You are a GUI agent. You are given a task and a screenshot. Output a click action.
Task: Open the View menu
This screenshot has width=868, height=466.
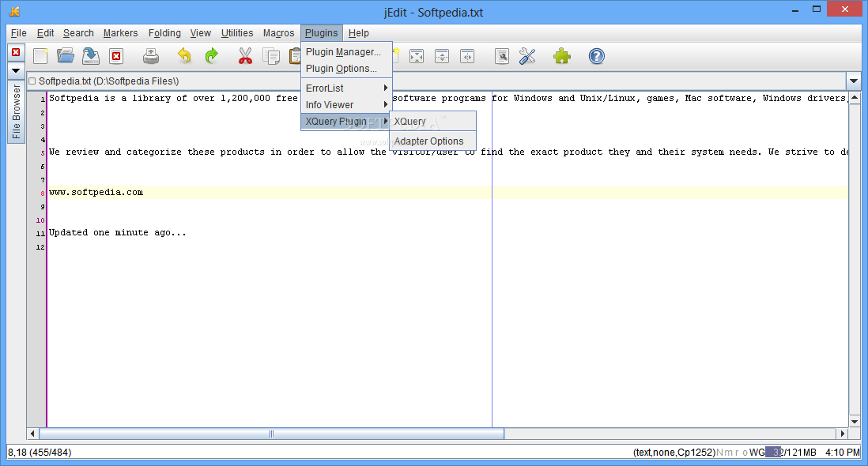click(x=200, y=33)
